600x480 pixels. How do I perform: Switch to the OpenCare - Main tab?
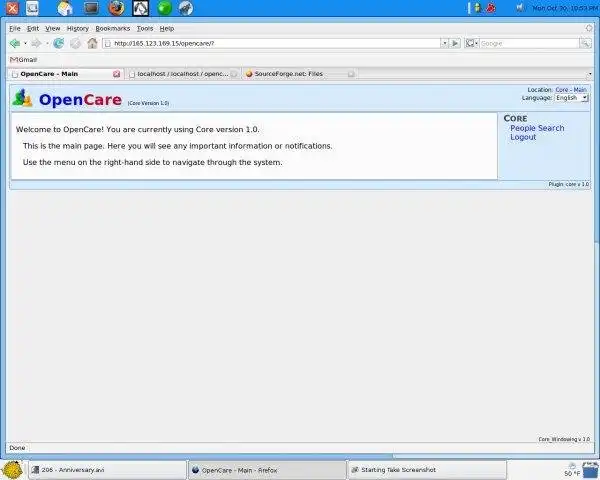65,74
